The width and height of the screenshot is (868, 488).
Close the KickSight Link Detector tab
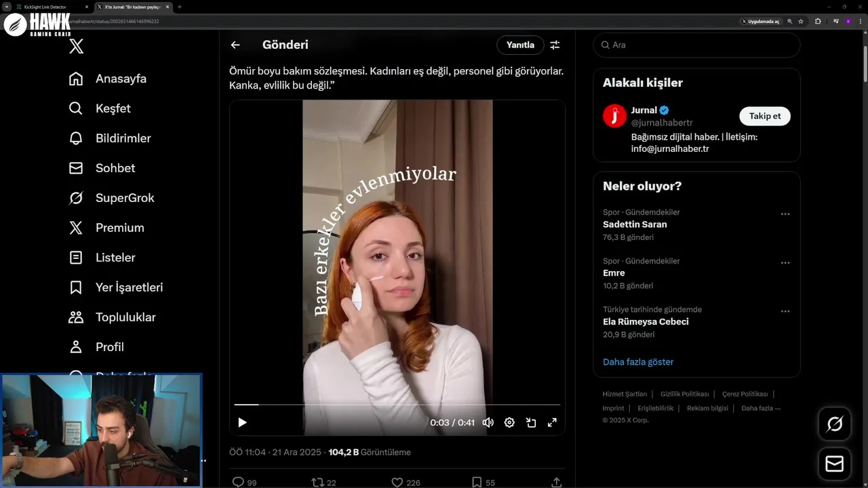(x=87, y=7)
